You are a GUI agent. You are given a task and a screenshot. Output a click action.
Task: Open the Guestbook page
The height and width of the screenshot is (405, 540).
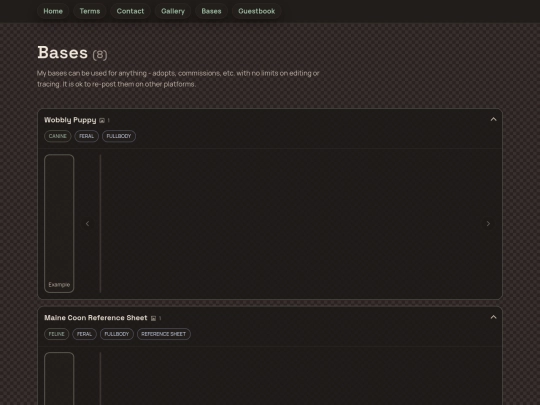click(x=257, y=11)
